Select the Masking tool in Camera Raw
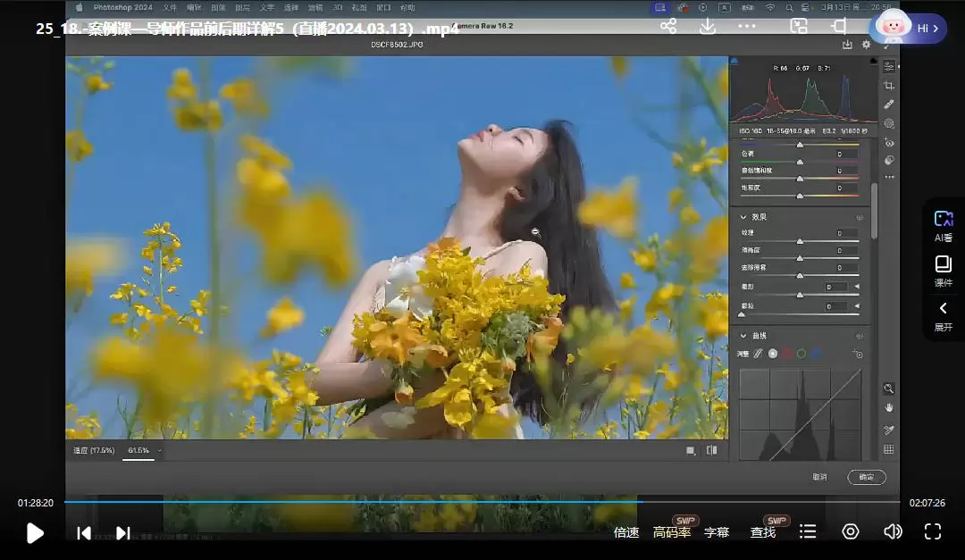The image size is (965, 560). (x=889, y=123)
